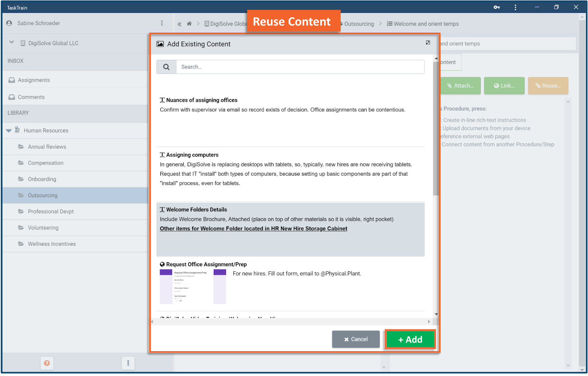Click the Request Office Assignment form thumbnail
The image size is (588, 376).
(x=193, y=287)
